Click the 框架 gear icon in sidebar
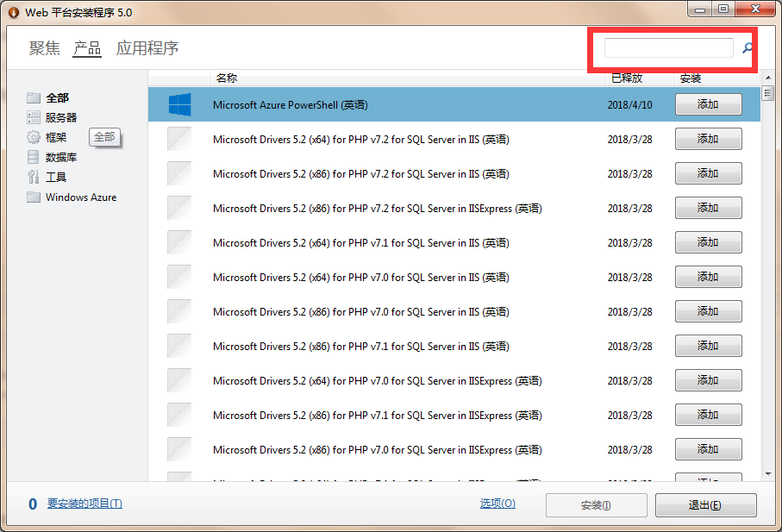 34,137
